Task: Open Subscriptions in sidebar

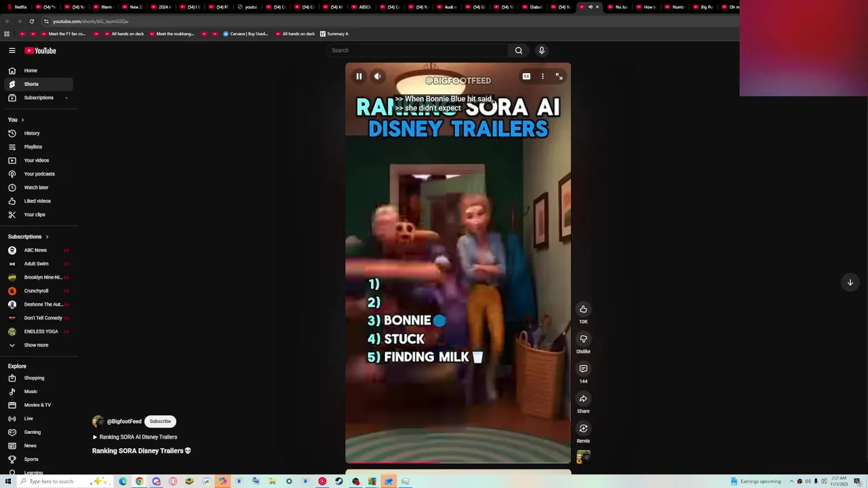Action: [39, 98]
